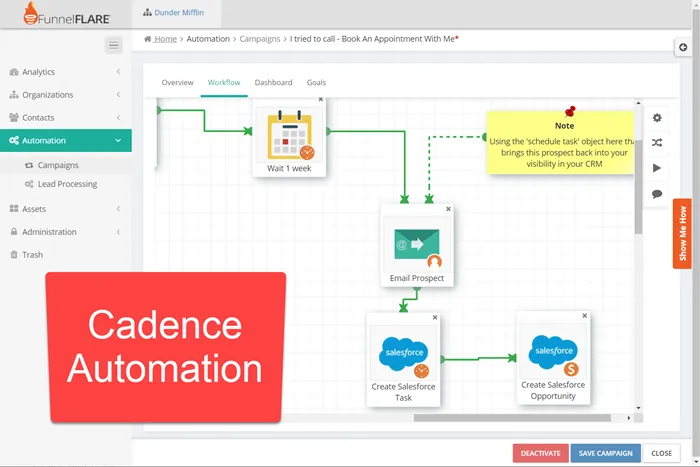
Task: Click the FunnelFLARE logo
Action: (67, 13)
